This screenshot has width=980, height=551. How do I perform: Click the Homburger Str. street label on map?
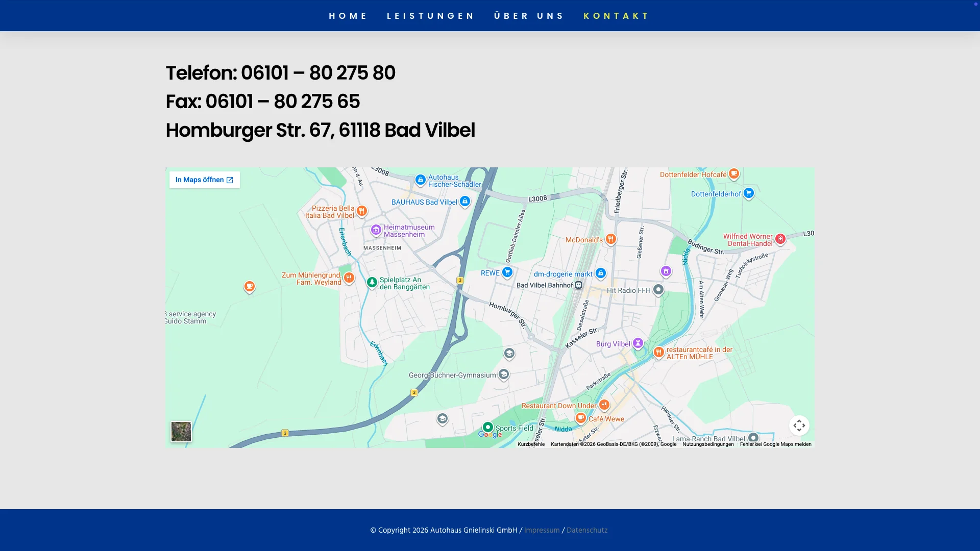click(508, 314)
